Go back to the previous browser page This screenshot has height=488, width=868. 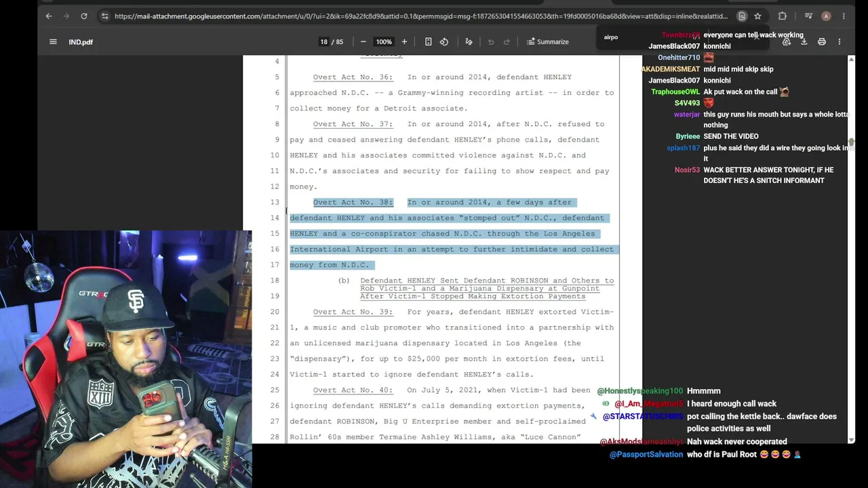pos(49,16)
